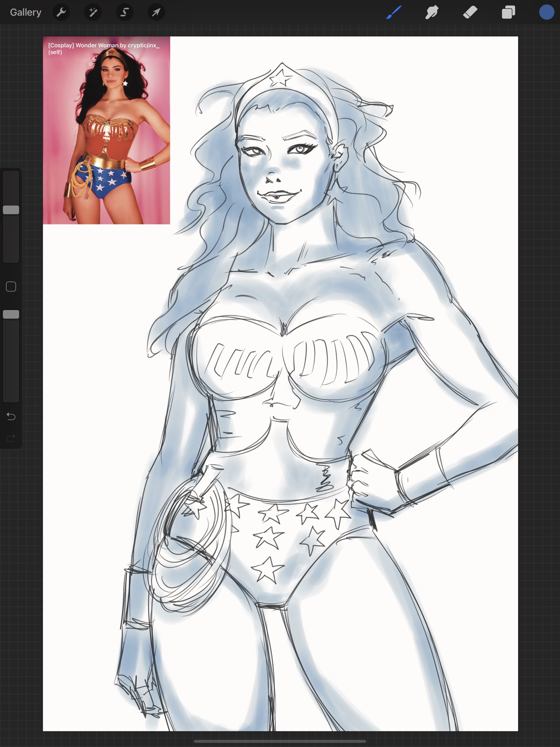Open the Layers panel
The height and width of the screenshot is (747, 560).
tap(508, 12)
